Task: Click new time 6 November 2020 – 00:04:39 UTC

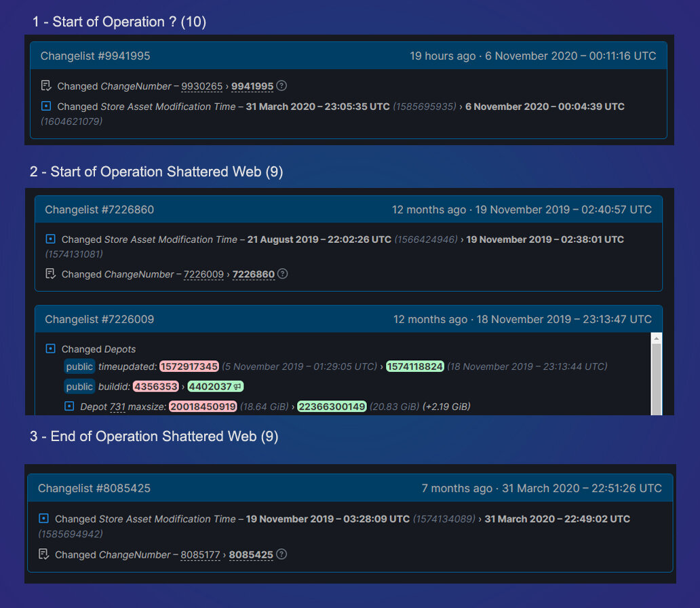Action: [x=545, y=107]
